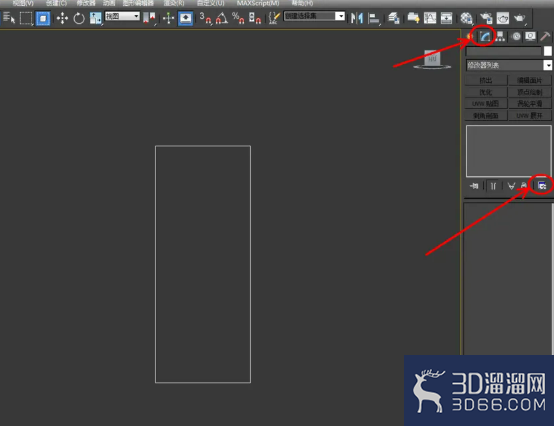Click the object name input field
Image resolution: width=554 pixels, height=426 pixels.
point(503,52)
